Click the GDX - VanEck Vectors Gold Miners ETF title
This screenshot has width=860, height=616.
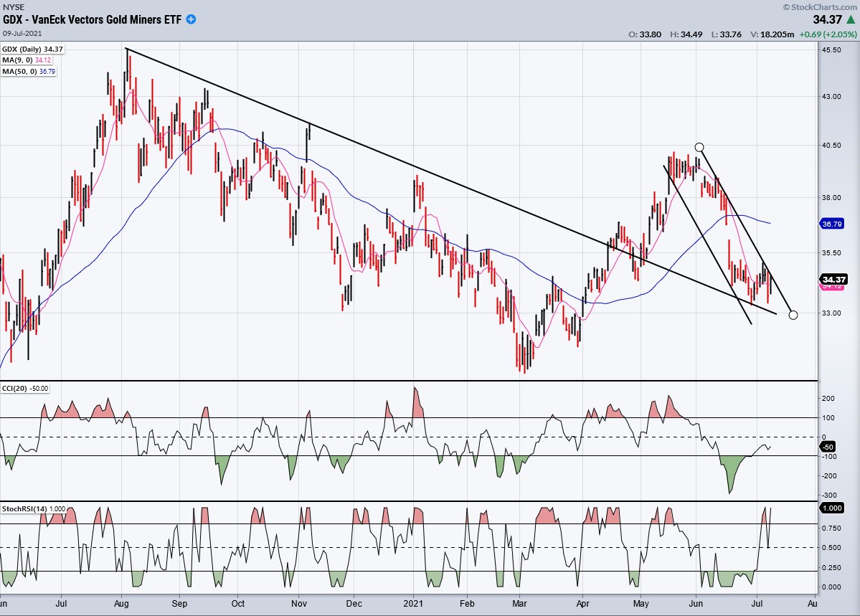[x=92, y=19]
